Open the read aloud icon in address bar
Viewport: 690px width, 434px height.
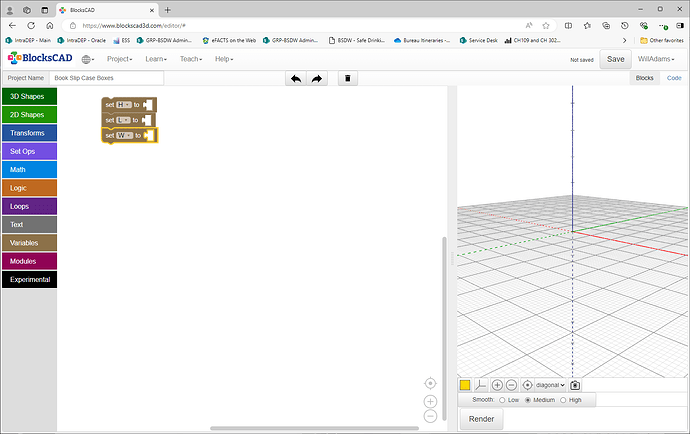529,26
